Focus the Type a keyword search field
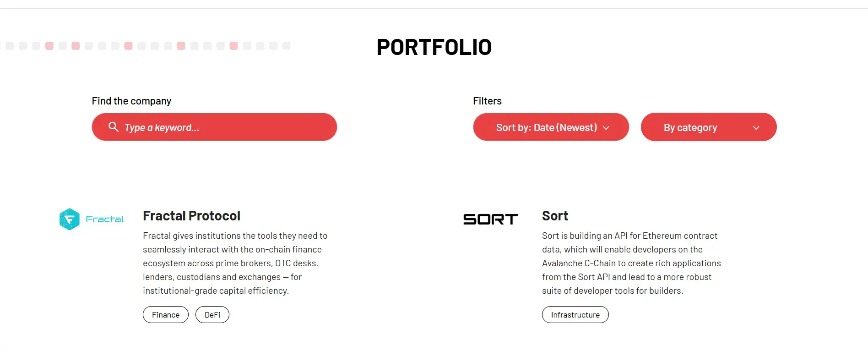 pyautogui.click(x=220, y=127)
